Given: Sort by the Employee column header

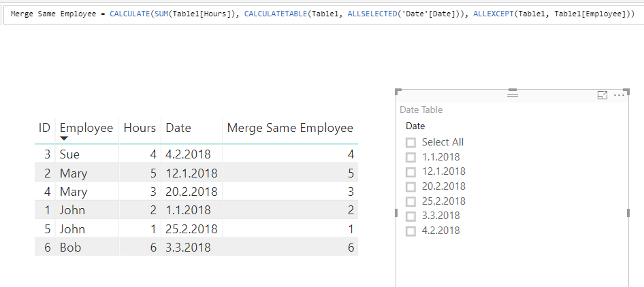Looking at the screenshot, I should pyautogui.click(x=86, y=128).
